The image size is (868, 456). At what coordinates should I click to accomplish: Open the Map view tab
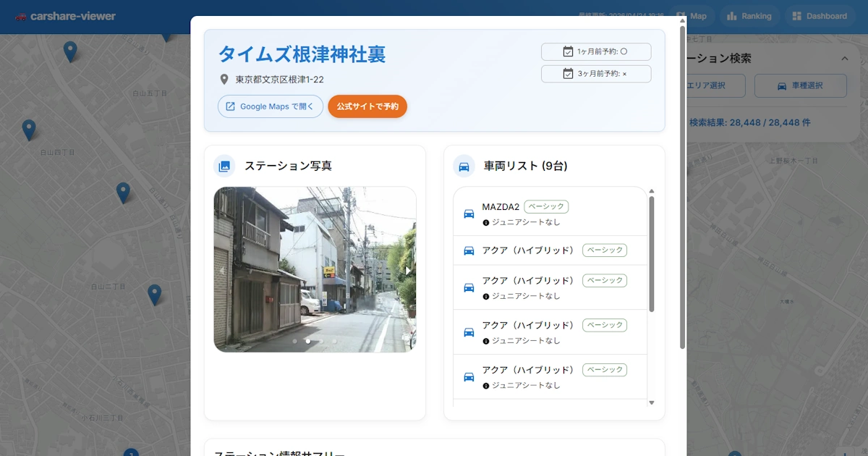click(x=692, y=16)
